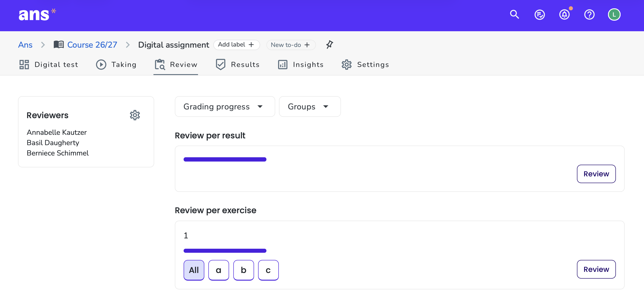This screenshot has height=306, width=644.
Task: Click reviewer Annabelle Kautzer
Action: tap(56, 132)
